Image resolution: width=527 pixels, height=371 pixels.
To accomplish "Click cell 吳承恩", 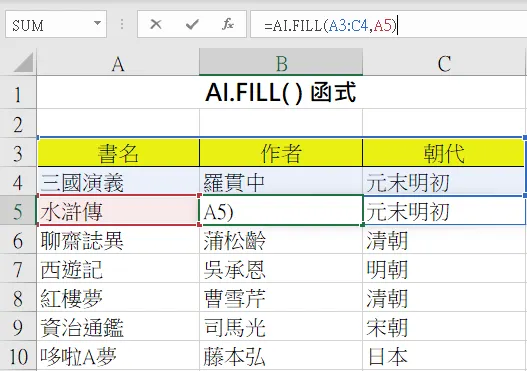I will (x=281, y=269).
